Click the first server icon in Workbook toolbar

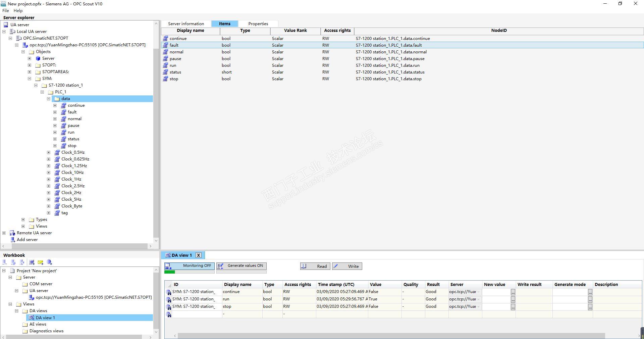click(x=5, y=262)
